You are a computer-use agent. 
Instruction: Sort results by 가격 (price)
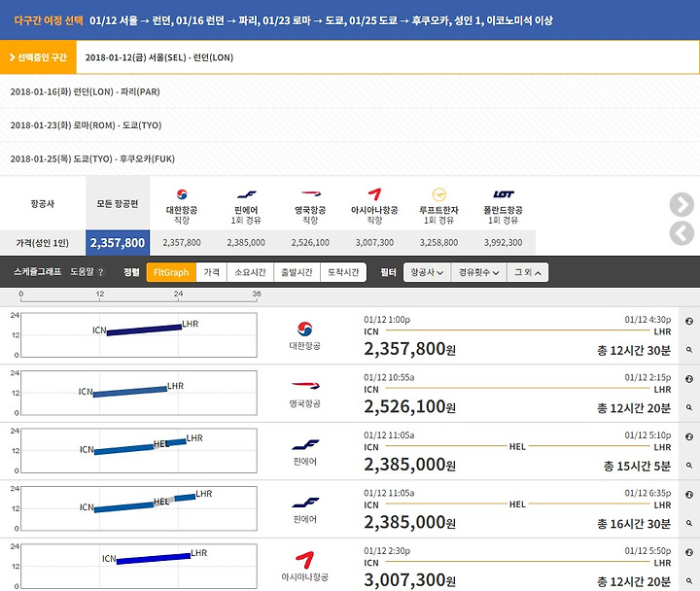(211, 272)
